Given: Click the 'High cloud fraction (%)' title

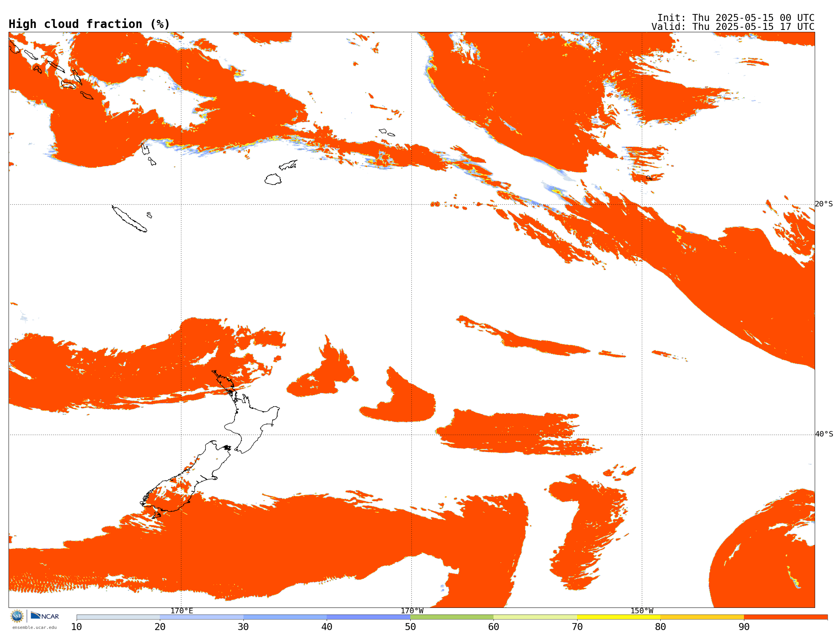Looking at the screenshot, I should [89, 24].
